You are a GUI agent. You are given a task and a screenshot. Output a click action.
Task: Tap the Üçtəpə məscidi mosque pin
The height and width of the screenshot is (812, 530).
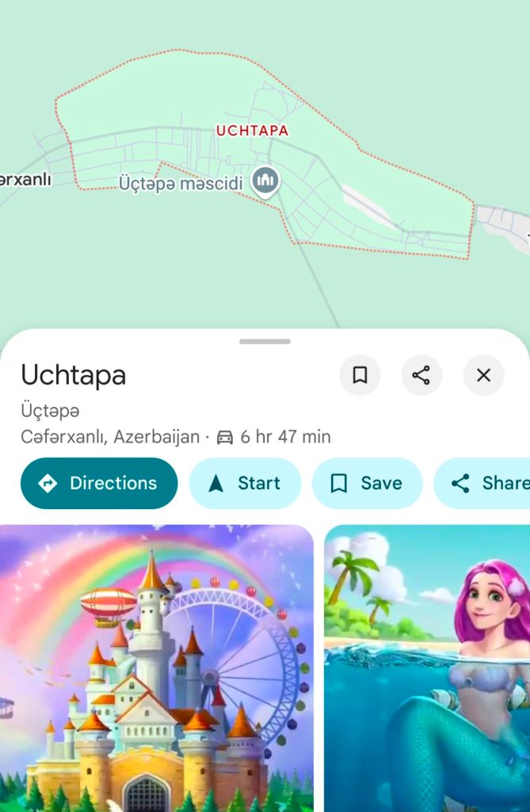[x=265, y=181]
